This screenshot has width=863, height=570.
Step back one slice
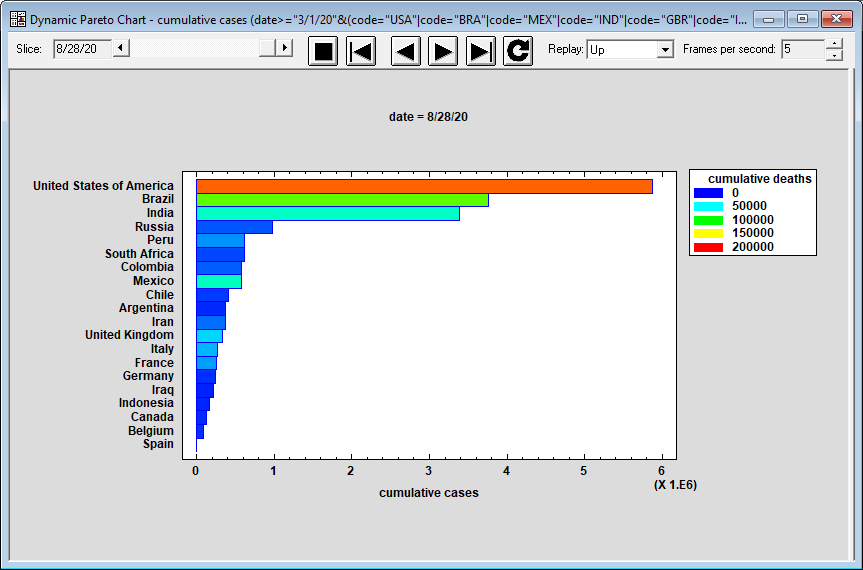(405, 50)
